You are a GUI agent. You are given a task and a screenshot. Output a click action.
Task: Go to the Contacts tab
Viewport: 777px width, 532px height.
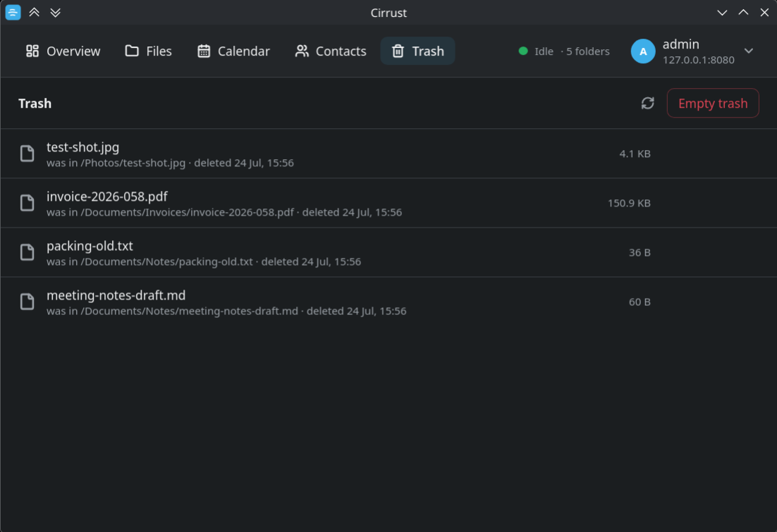[331, 51]
